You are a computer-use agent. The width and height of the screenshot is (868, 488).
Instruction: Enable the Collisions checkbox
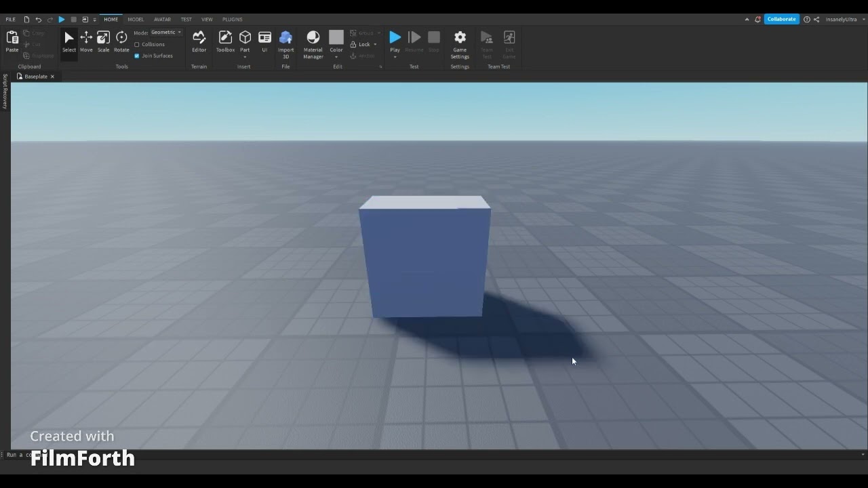click(137, 45)
